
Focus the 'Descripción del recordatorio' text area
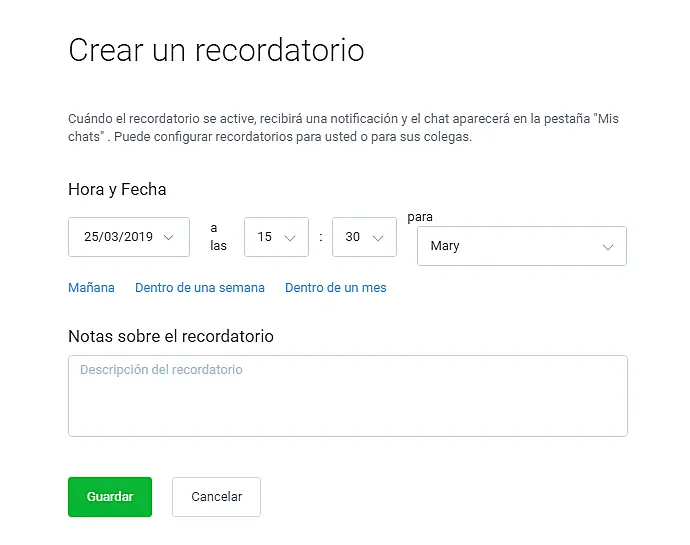[347, 396]
